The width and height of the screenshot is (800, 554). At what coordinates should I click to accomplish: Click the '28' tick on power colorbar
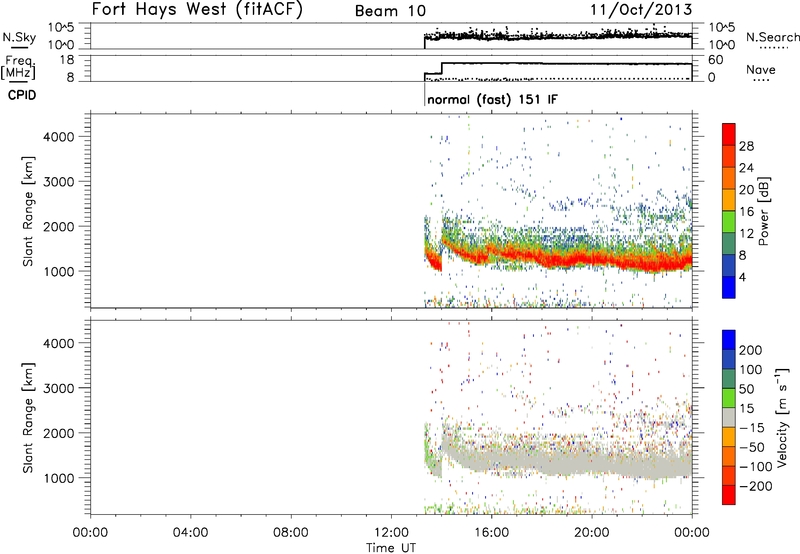[x=746, y=146]
